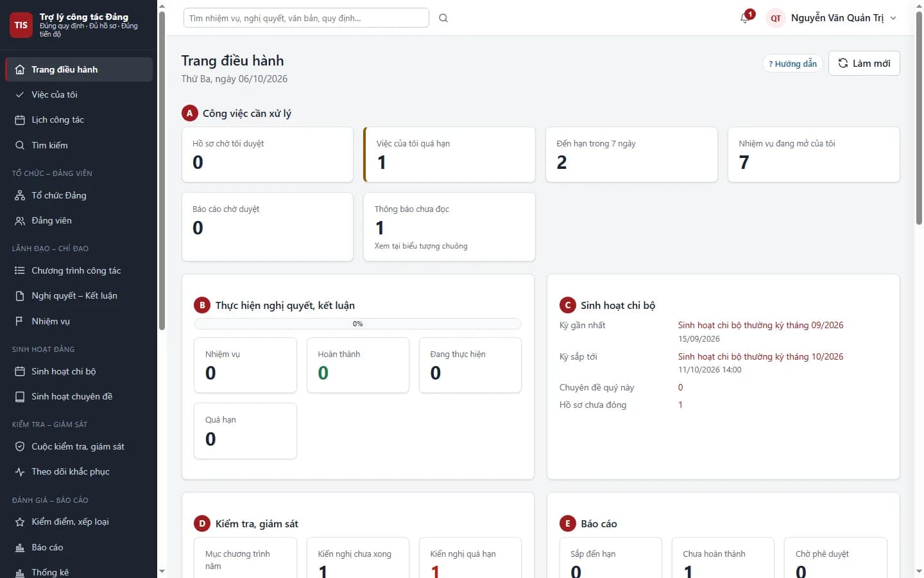Open the Việc của tôi quá hạn card
The image size is (924, 578).
coord(449,154)
